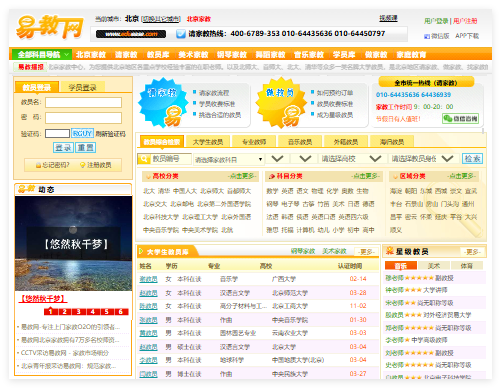Click APP下载 in the header
Screen dimensions: 501x388
point(467,36)
